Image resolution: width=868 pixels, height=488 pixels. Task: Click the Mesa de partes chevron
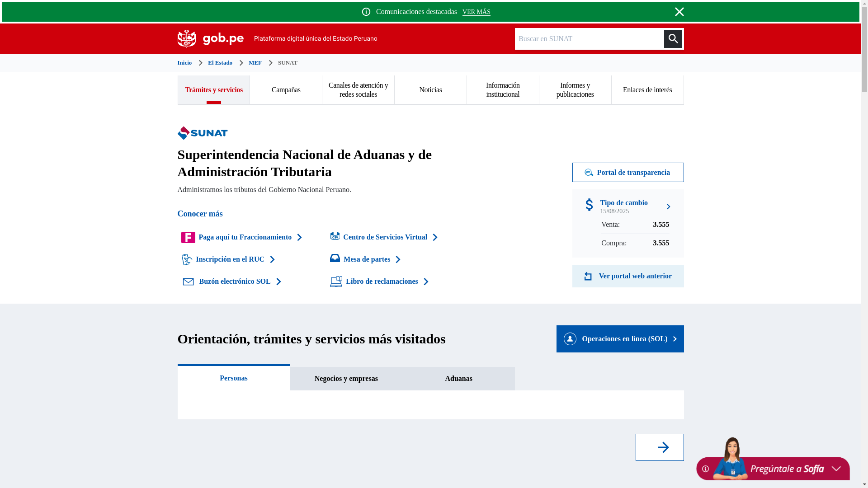tap(398, 260)
